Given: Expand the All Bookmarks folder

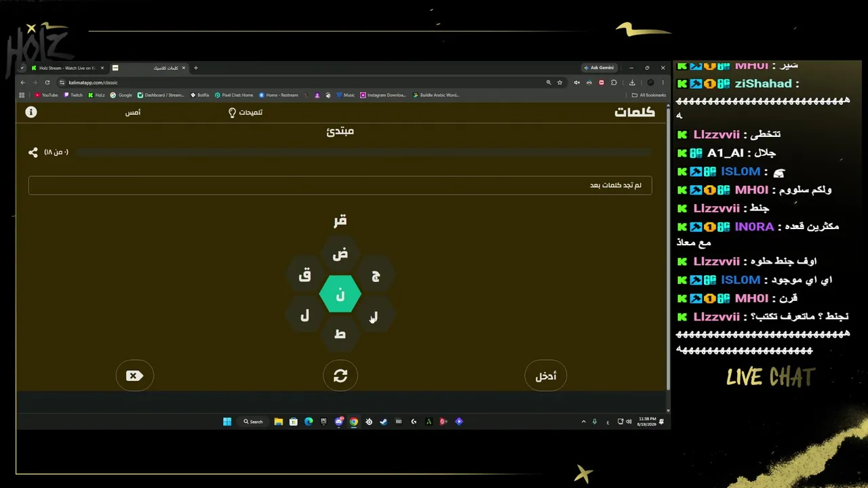Looking at the screenshot, I should pyautogui.click(x=649, y=96).
